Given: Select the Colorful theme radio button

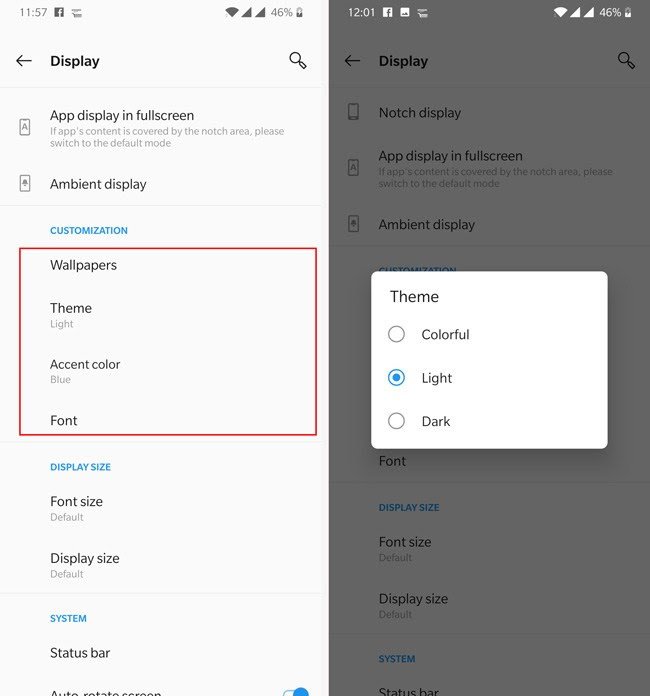Looking at the screenshot, I should pos(396,334).
